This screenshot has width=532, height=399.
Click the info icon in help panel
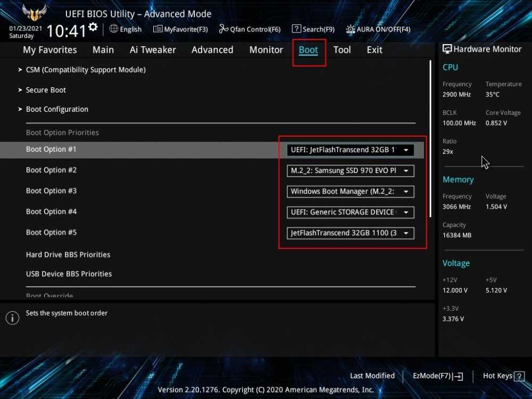click(12, 318)
